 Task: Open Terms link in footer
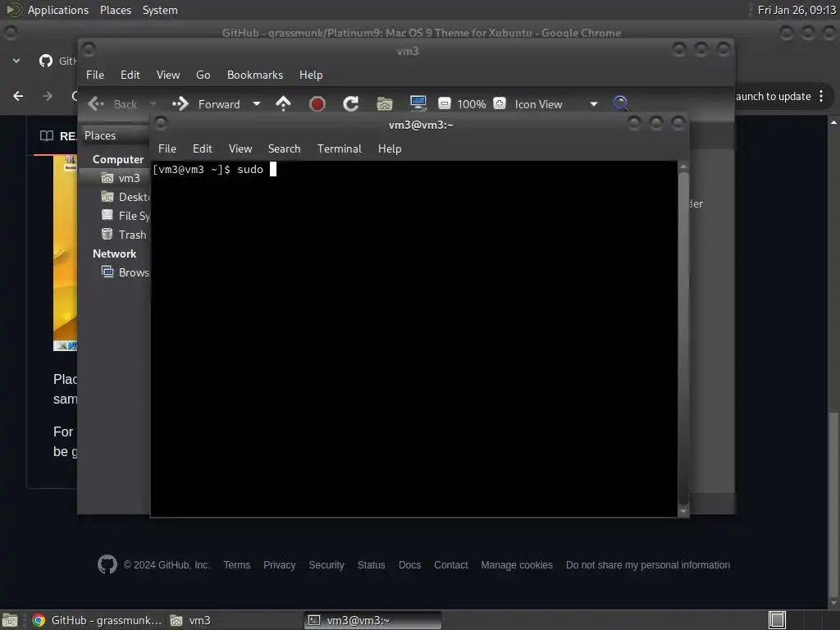point(237,565)
